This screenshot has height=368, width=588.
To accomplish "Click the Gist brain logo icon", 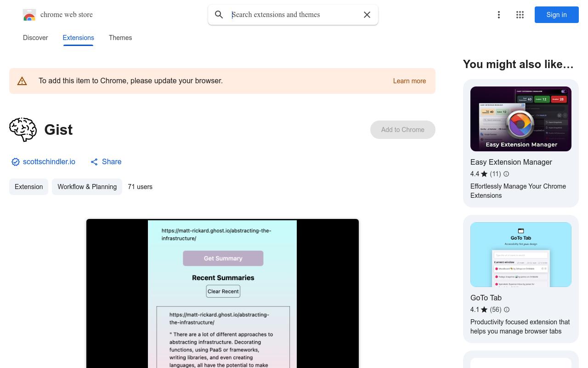I will click(23, 129).
